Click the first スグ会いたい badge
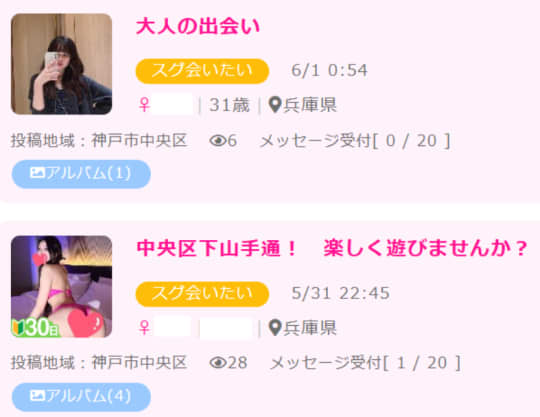 [x=202, y=71]
